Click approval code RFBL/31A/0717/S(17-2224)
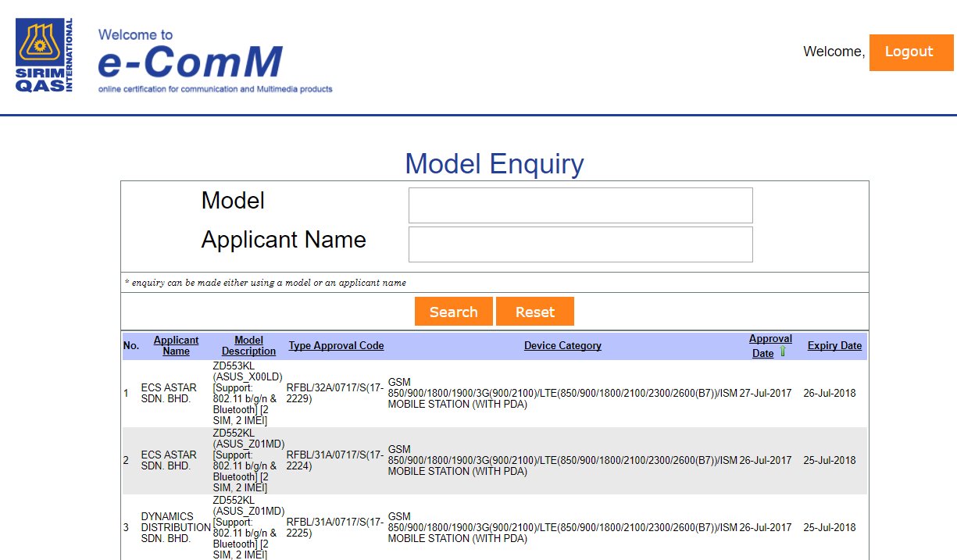The height and width of the screenshot is (560, 957). (334, 460)
